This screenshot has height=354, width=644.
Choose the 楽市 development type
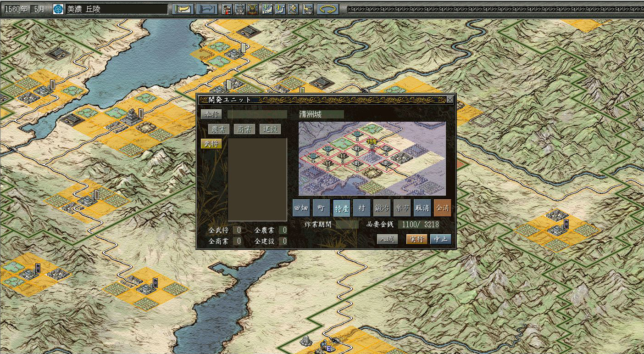pyautogui.click(x=402, y=208)
